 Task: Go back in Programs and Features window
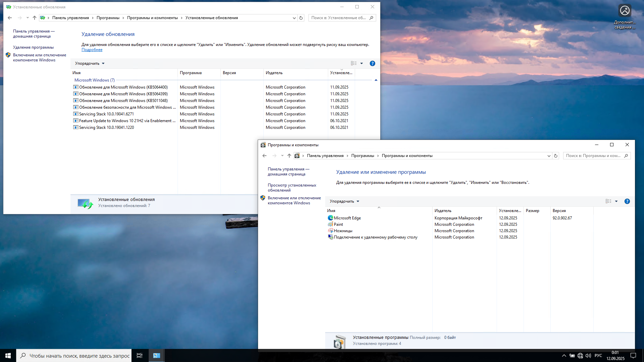click(264, 156)
